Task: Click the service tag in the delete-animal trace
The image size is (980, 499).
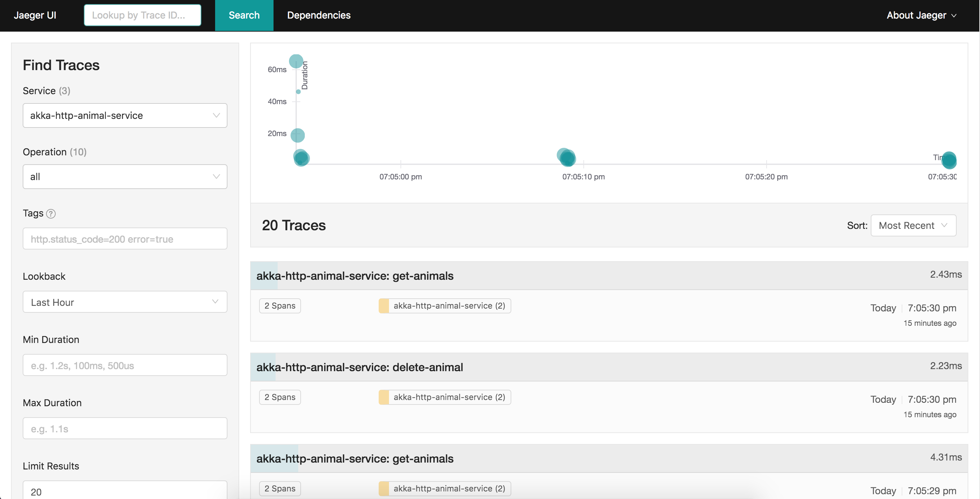Action: pos(444,397)
